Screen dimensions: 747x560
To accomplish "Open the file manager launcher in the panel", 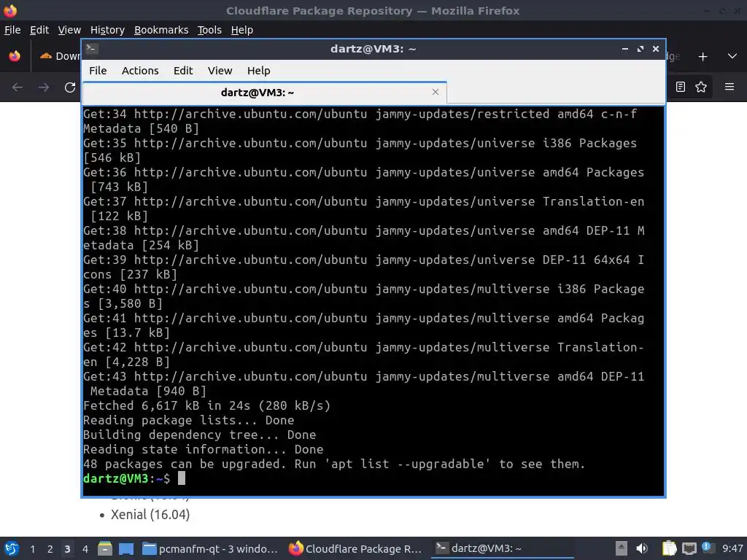I will click(105, 548).
